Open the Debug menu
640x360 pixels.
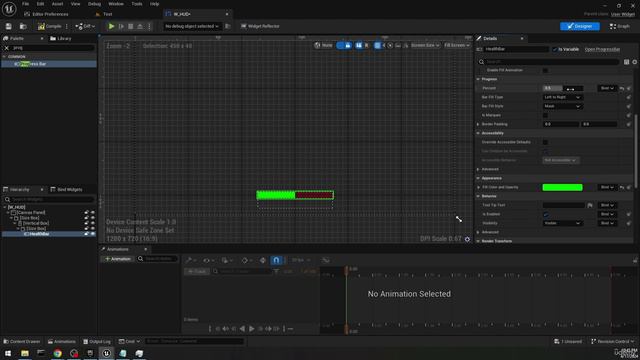(x=94, y=4)
